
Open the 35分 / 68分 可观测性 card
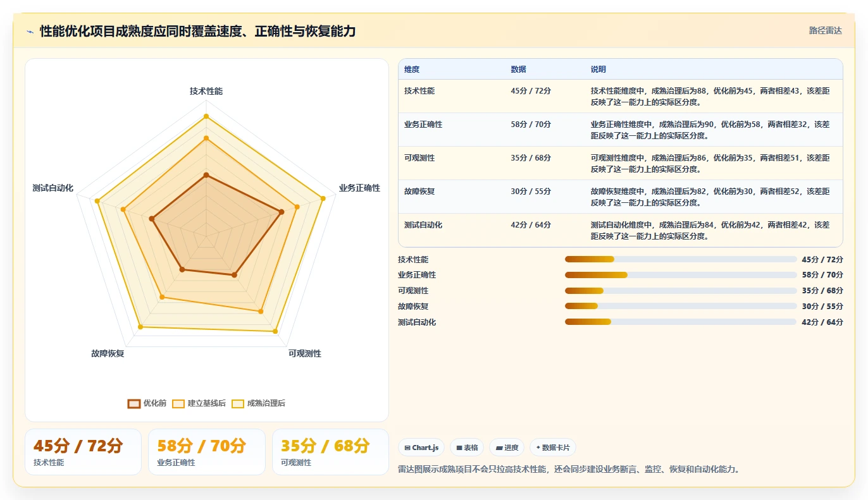(x=330, y=452)
